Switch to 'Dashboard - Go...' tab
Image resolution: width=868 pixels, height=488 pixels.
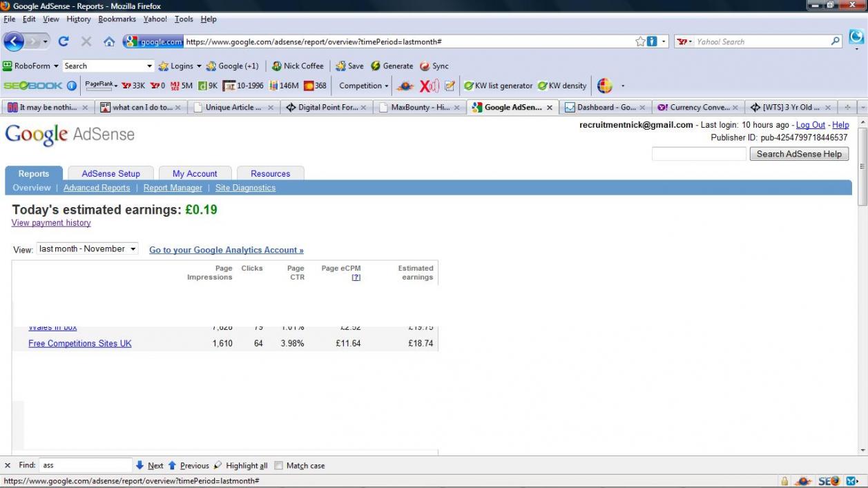click(606, 108)
